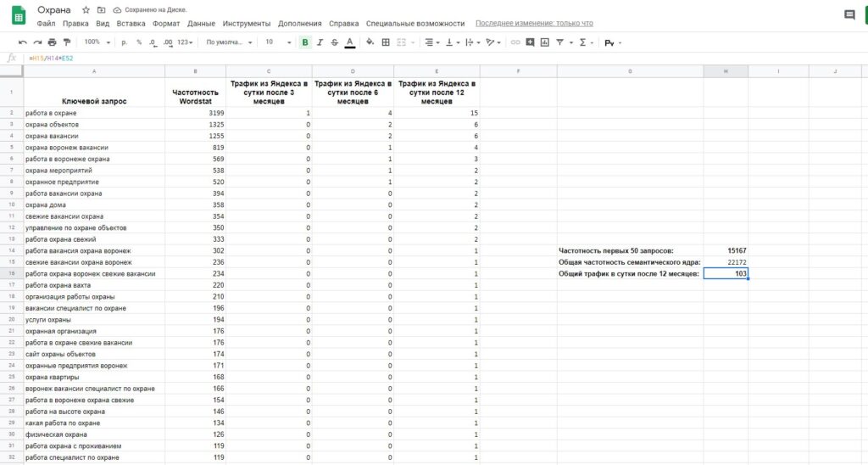Open the borders tool
This screenshot has height=465, width=868.
386,42
